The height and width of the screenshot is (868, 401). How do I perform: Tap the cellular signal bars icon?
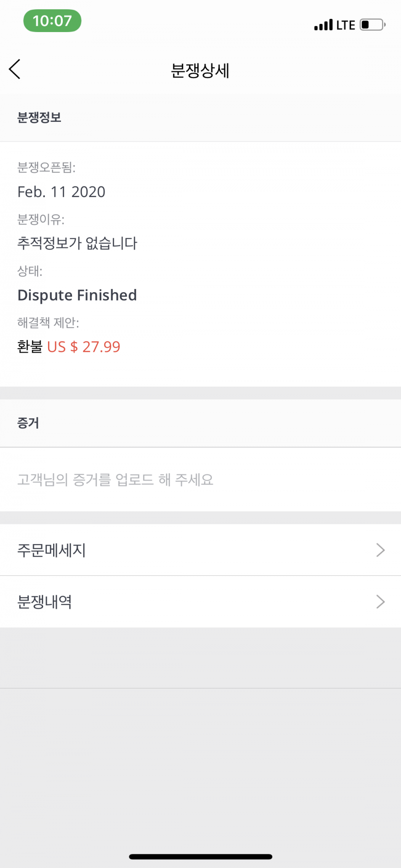tap(323, 25)
